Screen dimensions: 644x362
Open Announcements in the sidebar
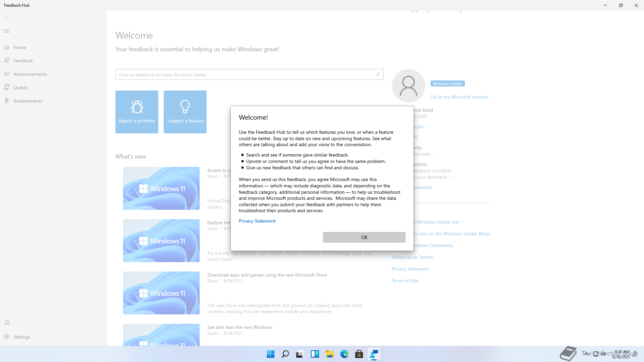tap(54, 74)
